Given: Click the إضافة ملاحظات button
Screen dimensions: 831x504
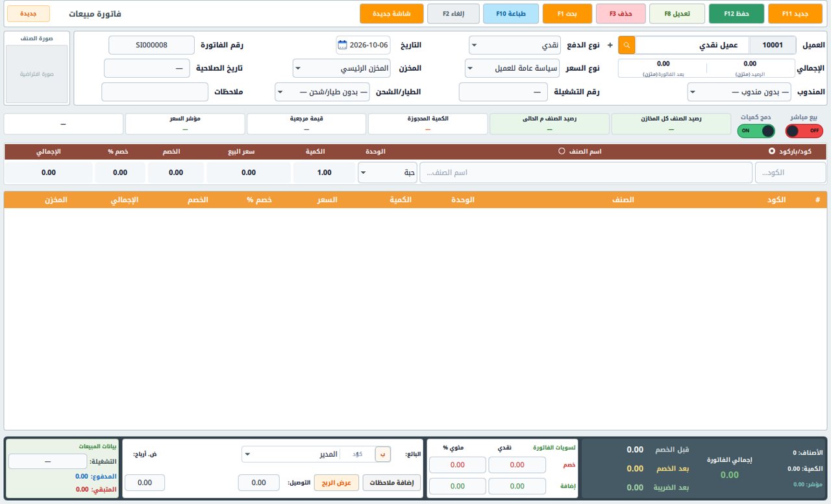Looking at the screenshot, I should pyautogui.click(x=391, y=483).
